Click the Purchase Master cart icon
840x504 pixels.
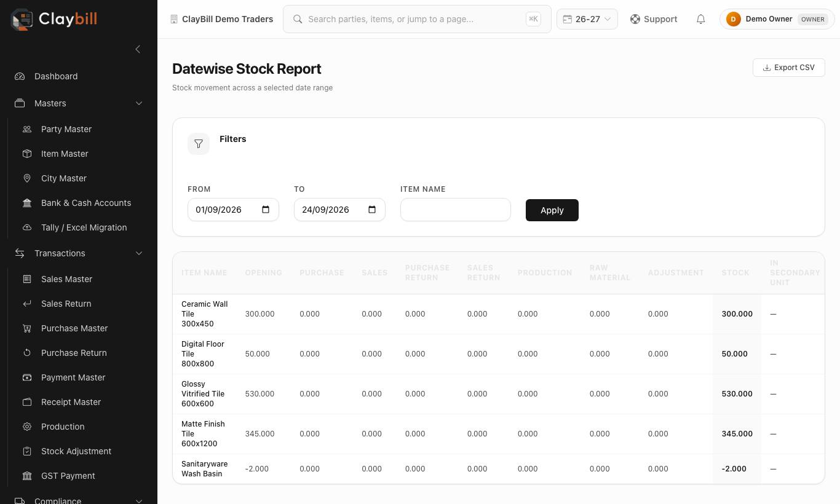pos(27,328)
